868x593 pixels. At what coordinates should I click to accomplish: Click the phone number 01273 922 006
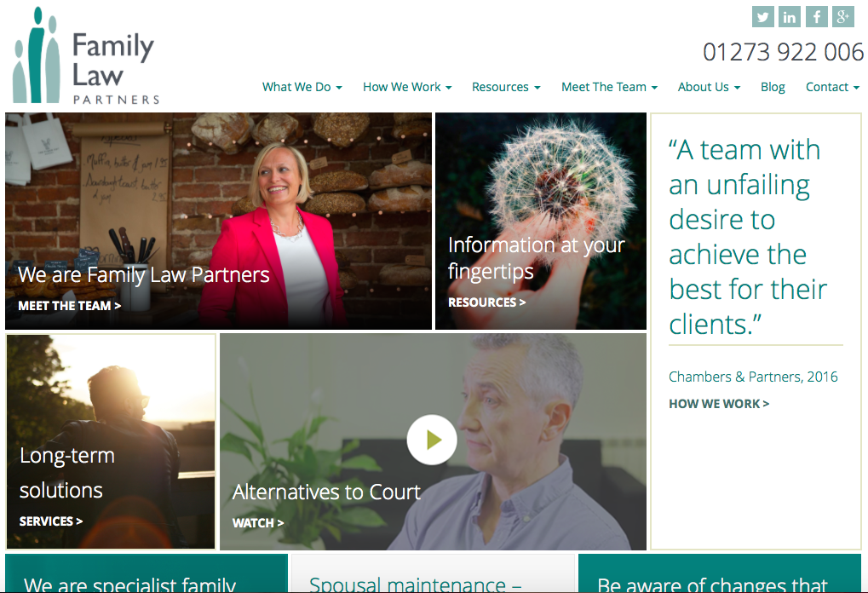[x=783, y=52]
